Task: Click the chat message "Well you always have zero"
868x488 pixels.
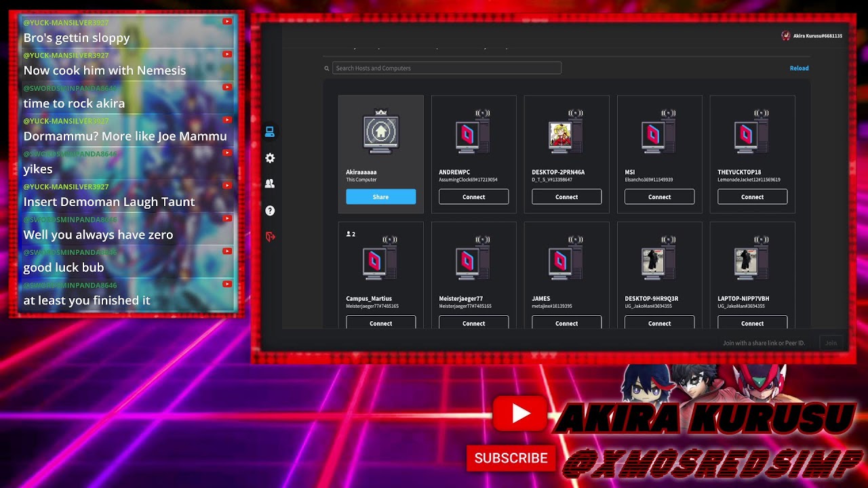Action: pos(98,235)
